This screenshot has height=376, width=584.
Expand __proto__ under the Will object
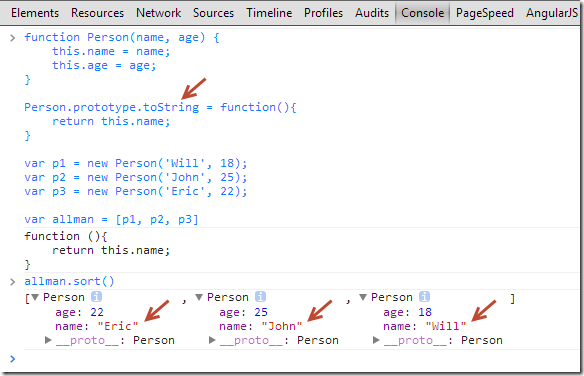376,340
